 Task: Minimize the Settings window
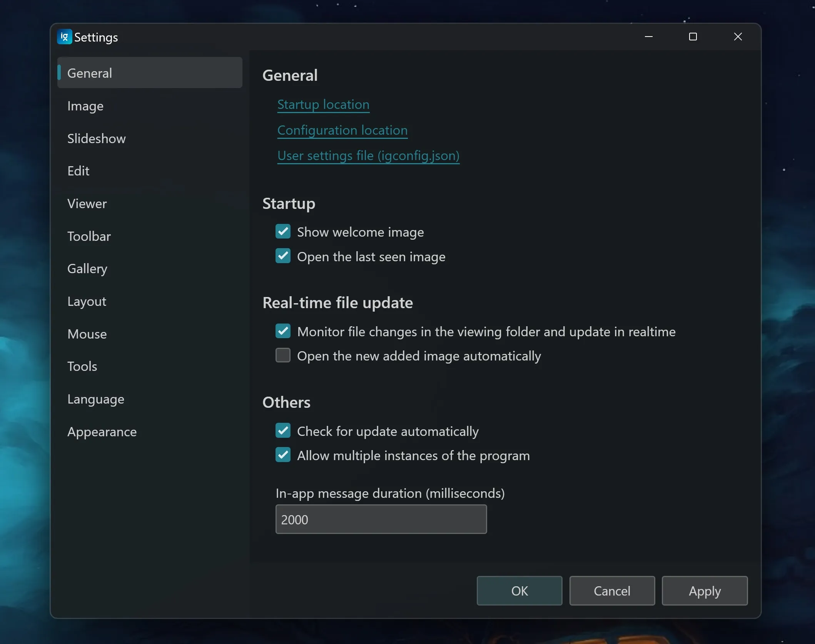click(x=648, y=37)
